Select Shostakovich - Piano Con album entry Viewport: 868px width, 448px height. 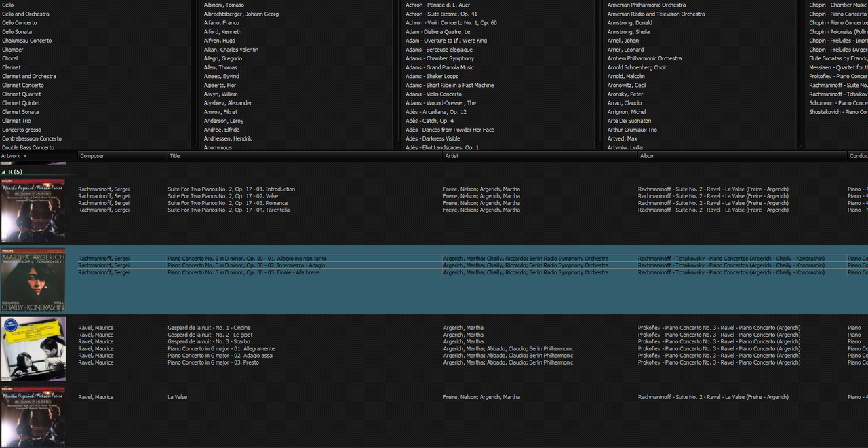(838, 112)
